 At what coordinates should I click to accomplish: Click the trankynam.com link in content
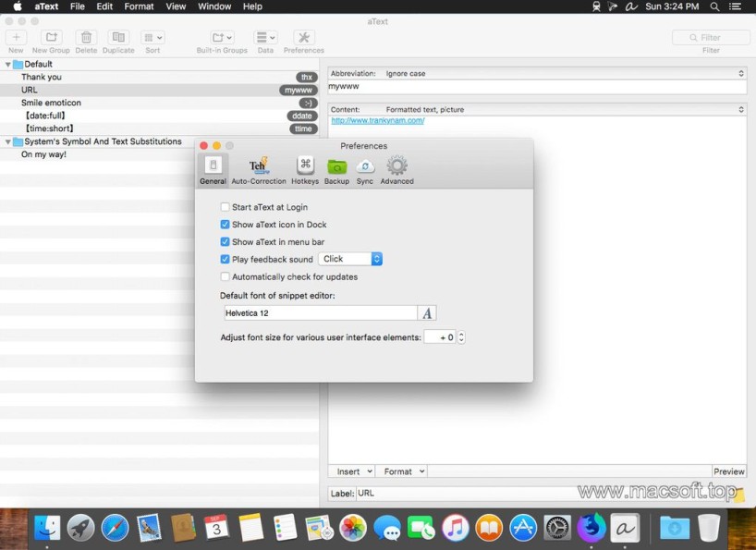pos(377,121)
